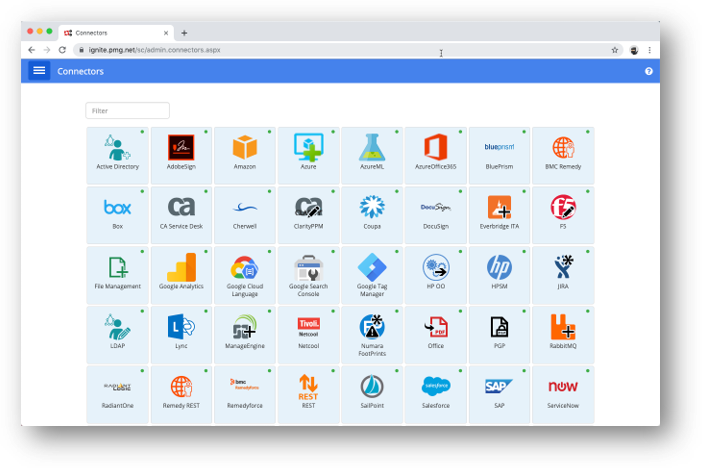The width and height of the screenshot is (702, 468).
Task: Open the HPSM connector tile
Action: [499, 275]
